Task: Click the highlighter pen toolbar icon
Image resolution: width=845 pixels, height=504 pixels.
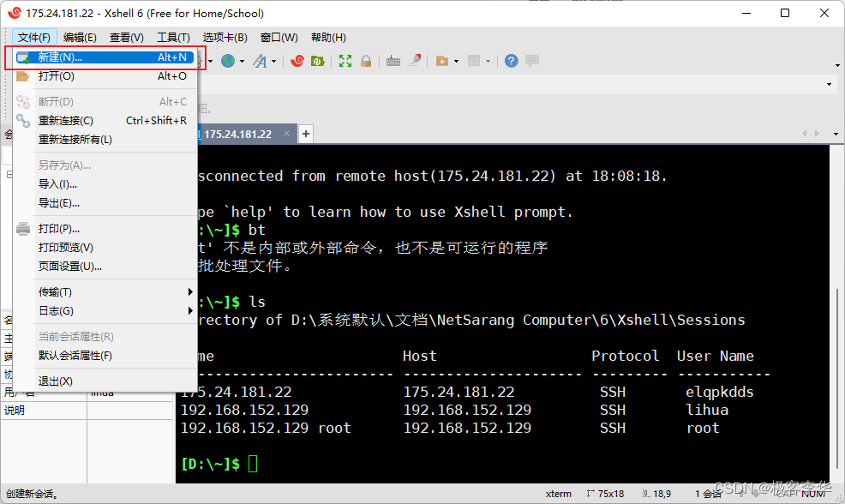Action: (414, 61)
